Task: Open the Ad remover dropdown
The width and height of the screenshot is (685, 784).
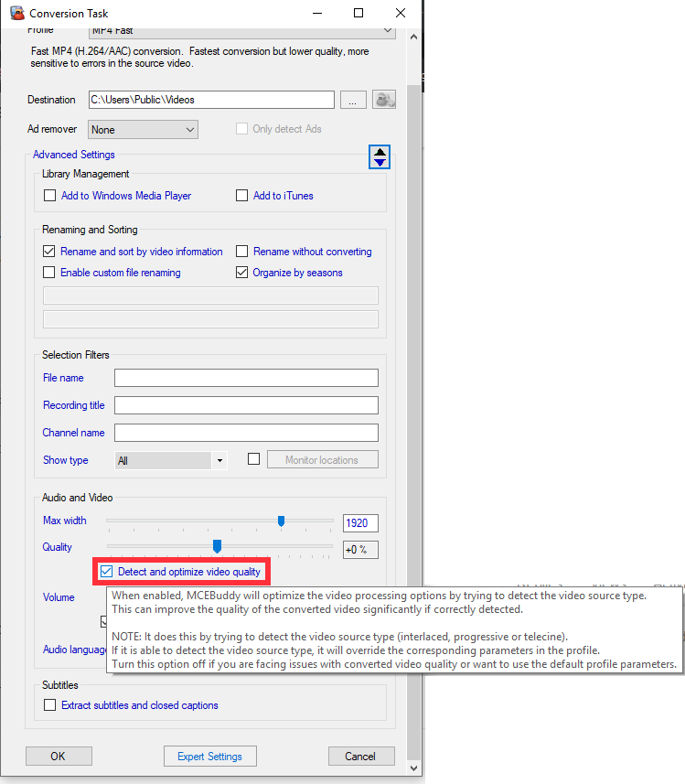Action: [x=143, y=130]
